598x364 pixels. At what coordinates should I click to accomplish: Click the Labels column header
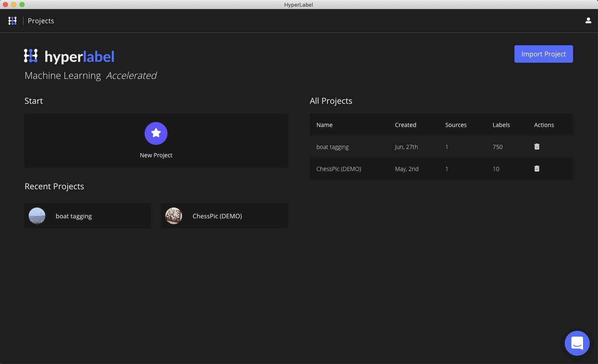coord(501,125)
